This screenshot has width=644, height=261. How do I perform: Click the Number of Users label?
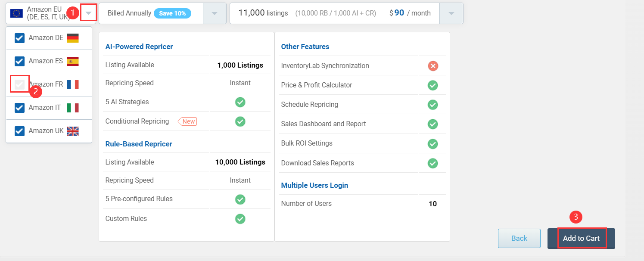tap(306, 204)
